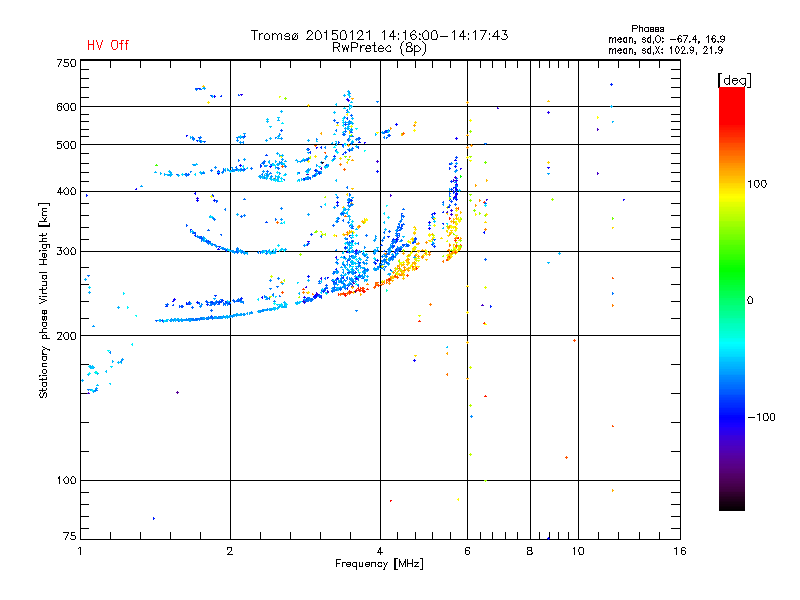Click the "Phases" header text
The image size is (800, 600).
click(x=647, y=29)
